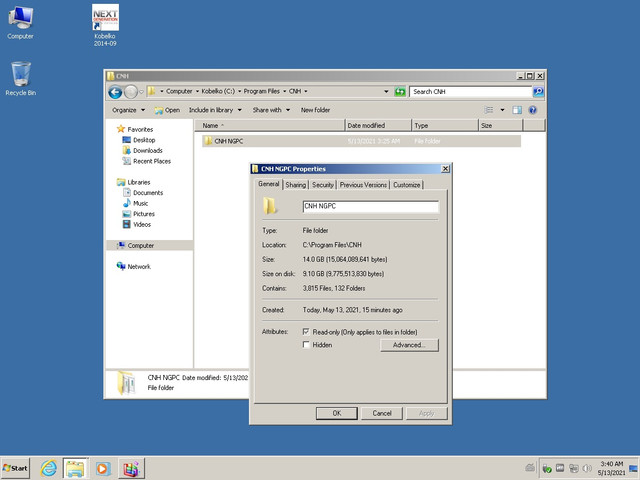Switch to the Previous Versions tab
This screenshot has height=480, width=640.
pyautogui.click(x=363, y=185)
